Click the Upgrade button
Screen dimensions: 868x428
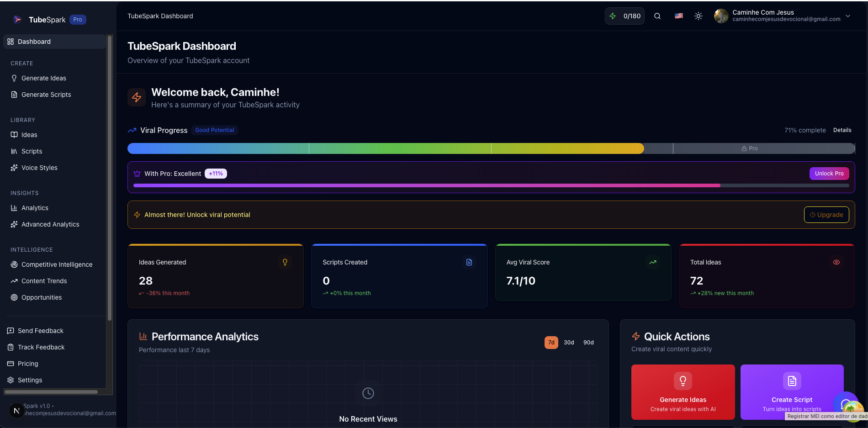tap(826, 215)
